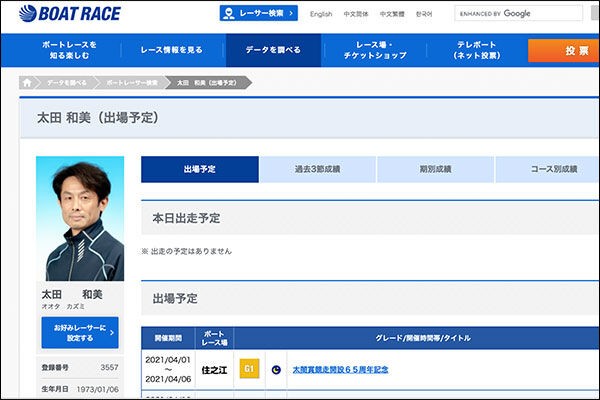The width and height of the screenshot is (600, 400).
Task: Click the BOAT RACE logo
Action: pos(70,14)
